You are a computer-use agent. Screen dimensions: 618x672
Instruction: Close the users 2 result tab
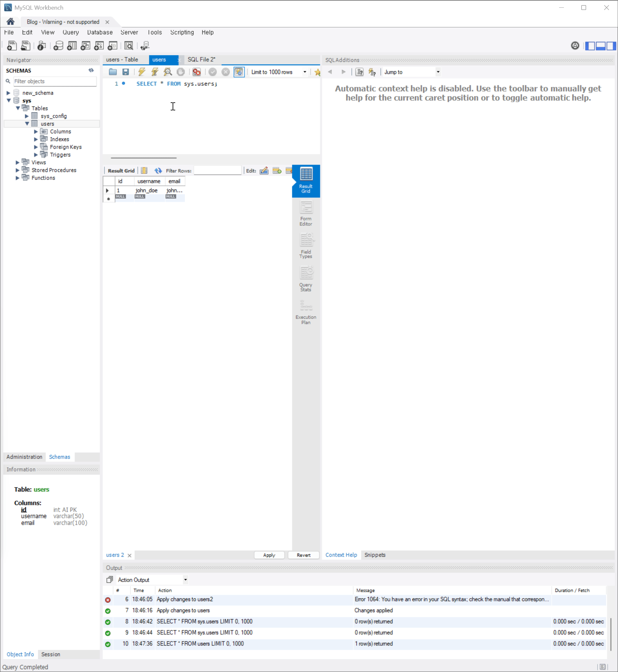(x=129, y=555)
